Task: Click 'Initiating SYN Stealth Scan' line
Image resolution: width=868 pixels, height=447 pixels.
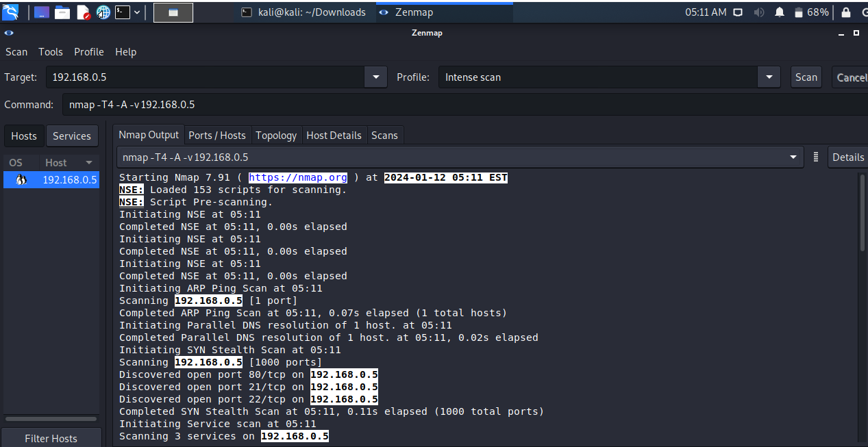Action: click(230, 350)
